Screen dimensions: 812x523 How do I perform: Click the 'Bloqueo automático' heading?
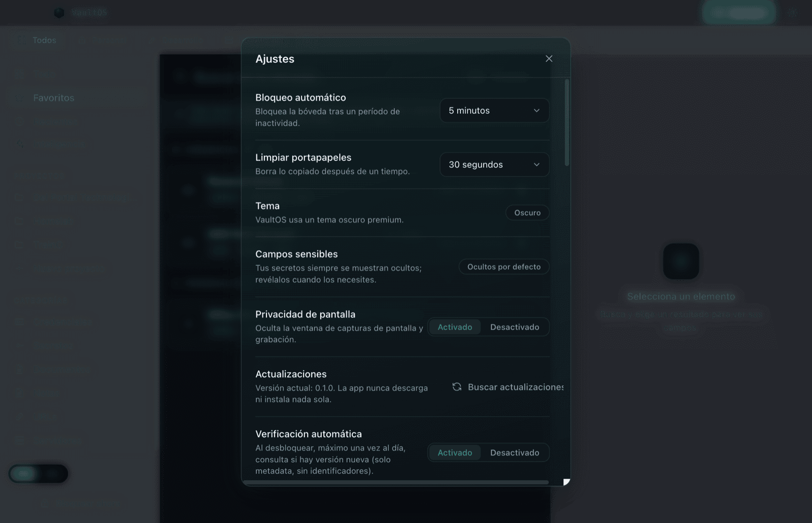click(300, 97)
